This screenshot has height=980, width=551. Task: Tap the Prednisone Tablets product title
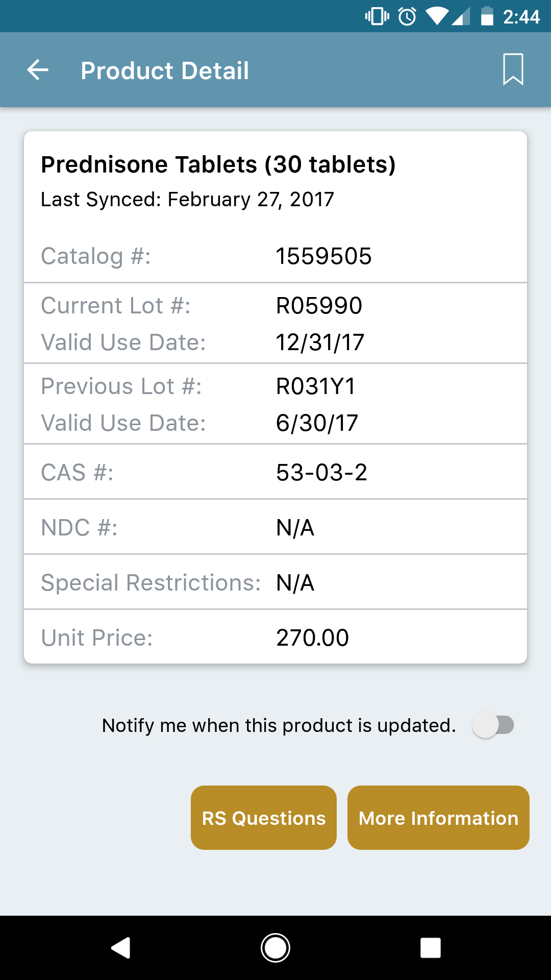[x=218, y=165]
